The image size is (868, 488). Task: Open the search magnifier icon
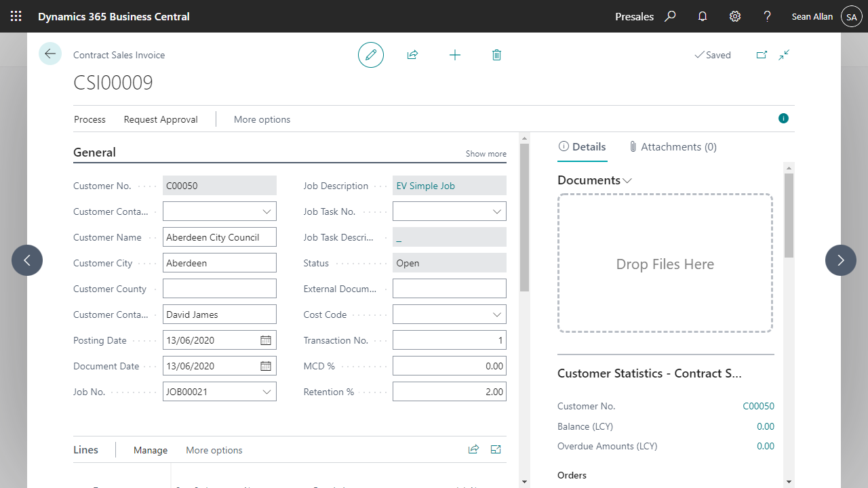pos(670,16)
